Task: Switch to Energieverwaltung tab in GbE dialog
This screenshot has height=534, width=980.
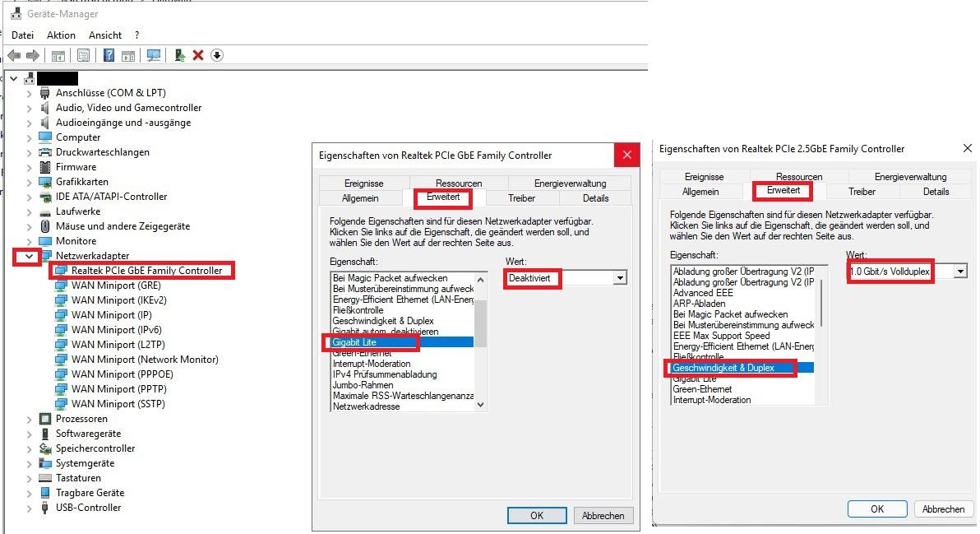Action: (x=570, y=183)
